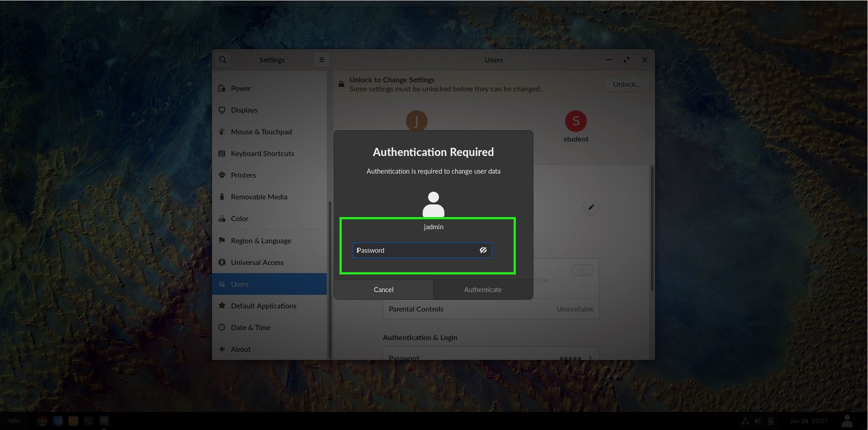This screenshot has width=868, height=430.
Task: Open the Settings hamburger menu
Action: [322, 60]
